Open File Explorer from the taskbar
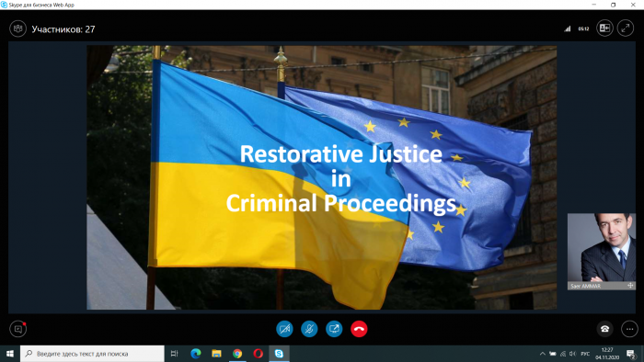The height and width of the screenshot is (362, 644). (216, 354)
